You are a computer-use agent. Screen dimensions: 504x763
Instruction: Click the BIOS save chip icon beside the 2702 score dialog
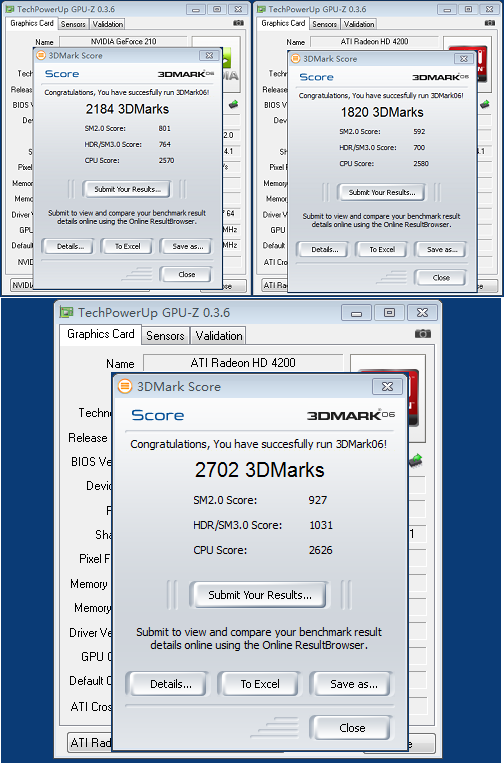(416, 460)
